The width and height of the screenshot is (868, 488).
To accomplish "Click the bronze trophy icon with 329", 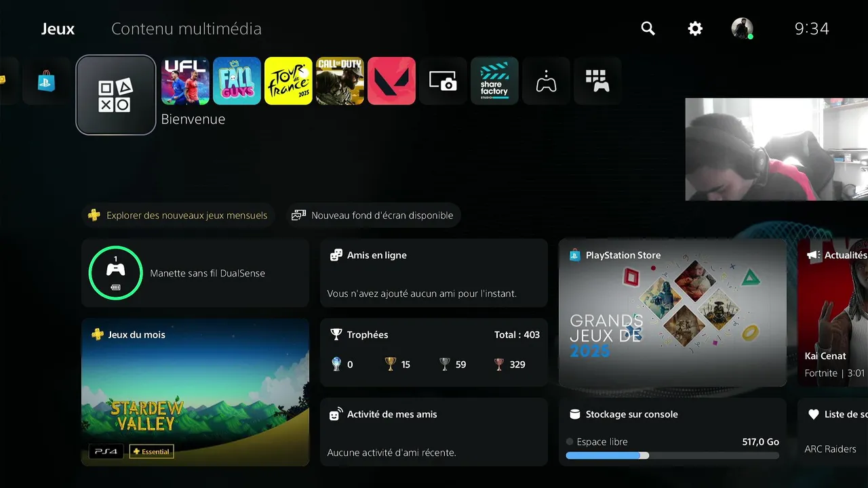I will tap(499, 364).
